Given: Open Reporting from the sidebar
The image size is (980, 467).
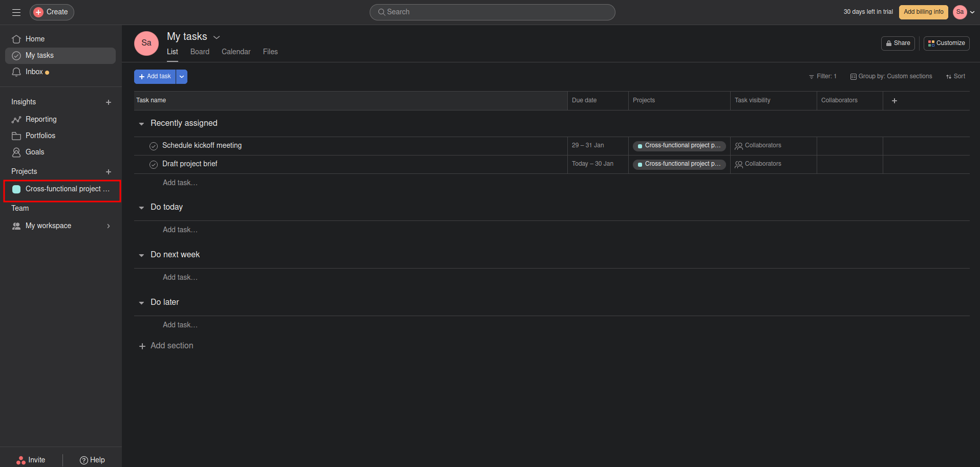Looking at the screenshot, I should click(41, 119).
